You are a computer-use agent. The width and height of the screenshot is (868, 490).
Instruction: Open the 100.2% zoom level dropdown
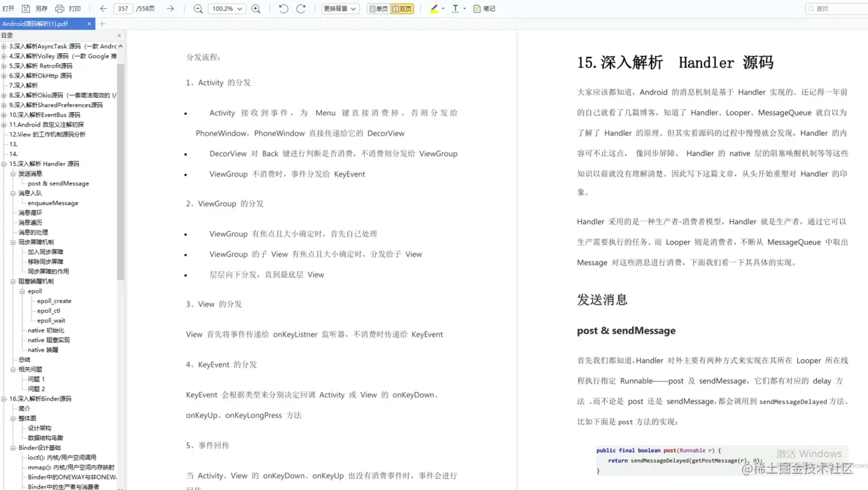(227, 8)
